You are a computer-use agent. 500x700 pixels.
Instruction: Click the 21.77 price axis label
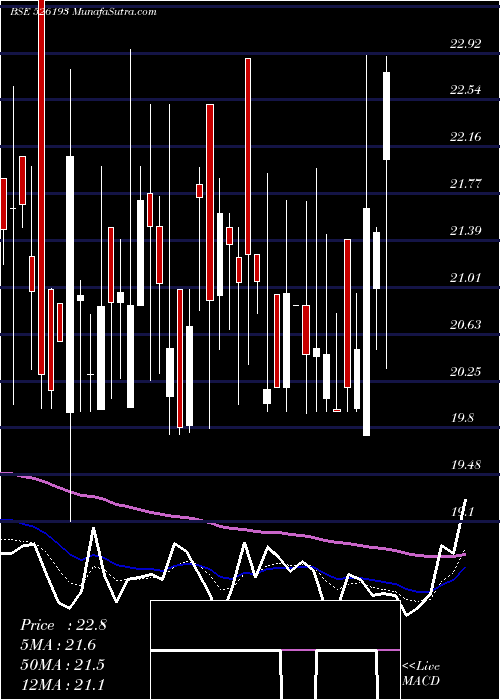(466, 184)
